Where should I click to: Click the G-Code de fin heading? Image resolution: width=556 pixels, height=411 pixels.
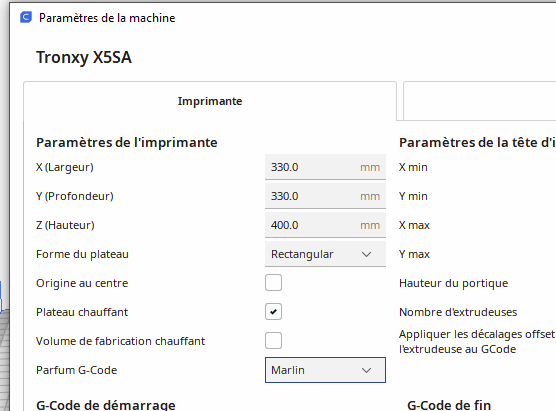click(449, 405)
